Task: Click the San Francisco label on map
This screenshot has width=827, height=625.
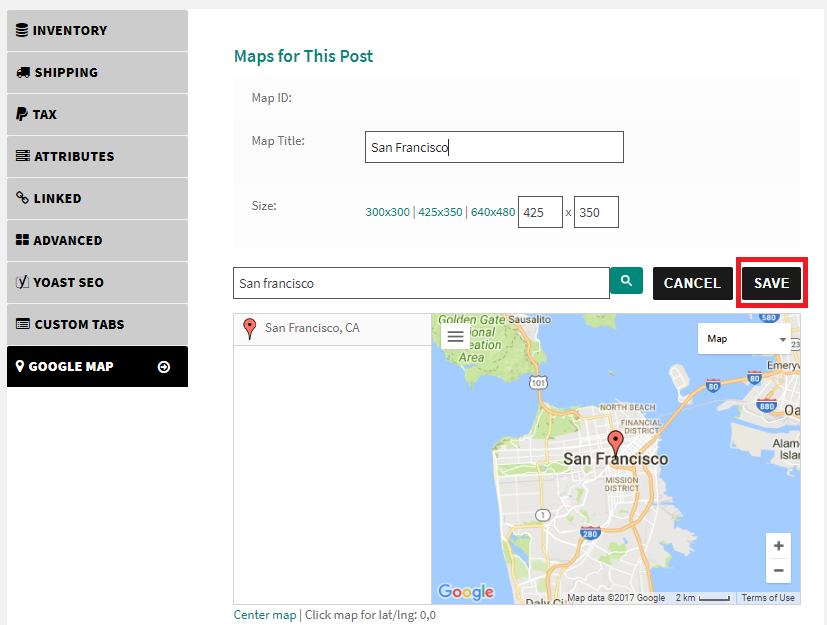Action: [x=616, y=459]
